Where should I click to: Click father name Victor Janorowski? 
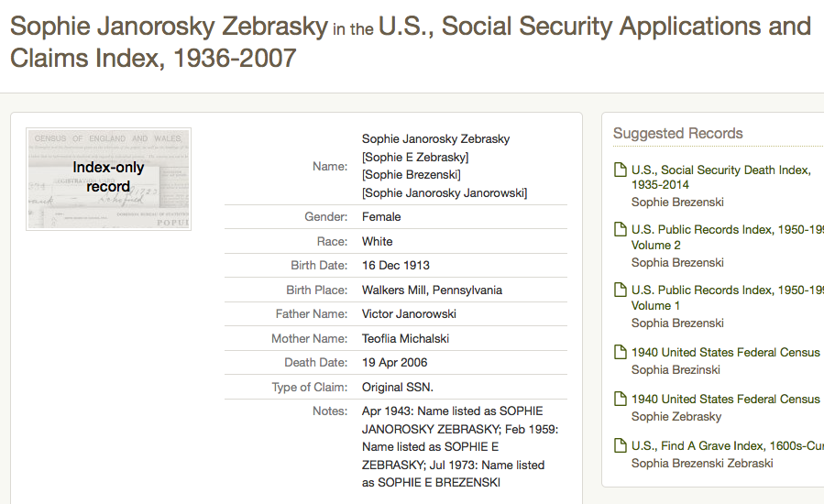click(x=409, y=314)
